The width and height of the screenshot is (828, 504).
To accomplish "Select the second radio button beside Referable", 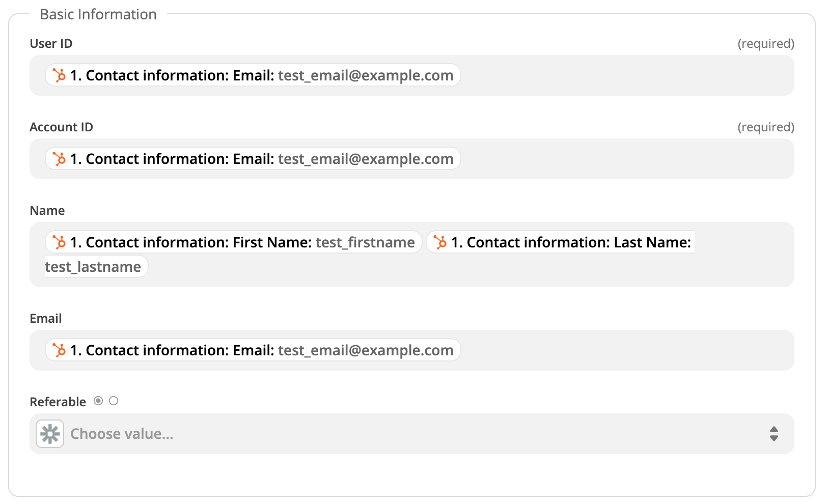I will coord(114,401).
